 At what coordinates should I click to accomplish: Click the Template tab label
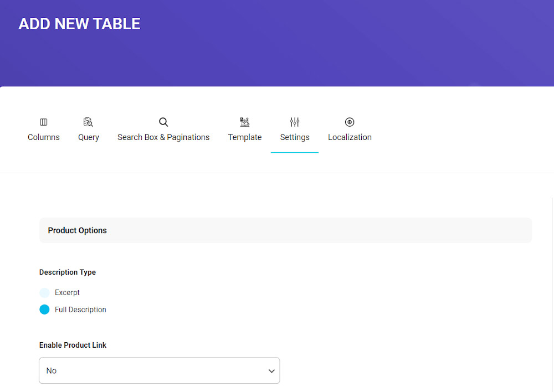click(x=245, y=137)
